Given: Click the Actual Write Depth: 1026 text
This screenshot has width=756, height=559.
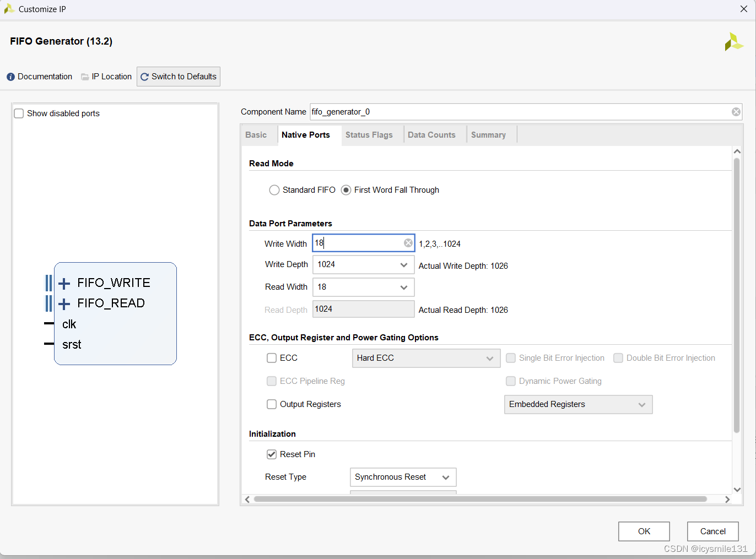Looking at the screenshot, I should pos(463,266).
